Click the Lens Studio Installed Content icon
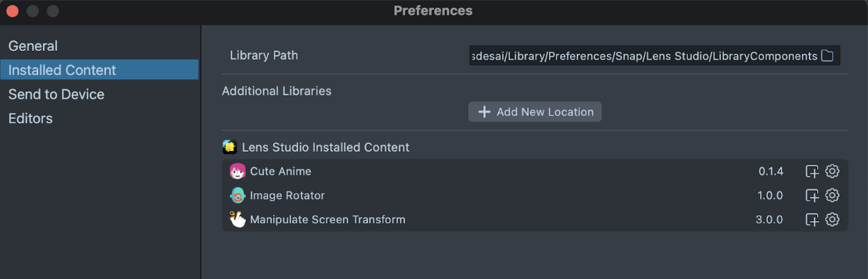The width and height of the screenshot is (868, 279). [x=230, y=147]
